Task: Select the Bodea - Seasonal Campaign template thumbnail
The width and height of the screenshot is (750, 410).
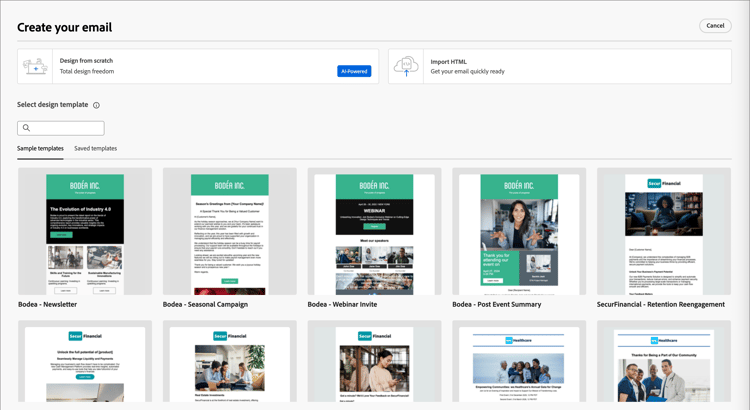Action: click(x=230, y=231)
